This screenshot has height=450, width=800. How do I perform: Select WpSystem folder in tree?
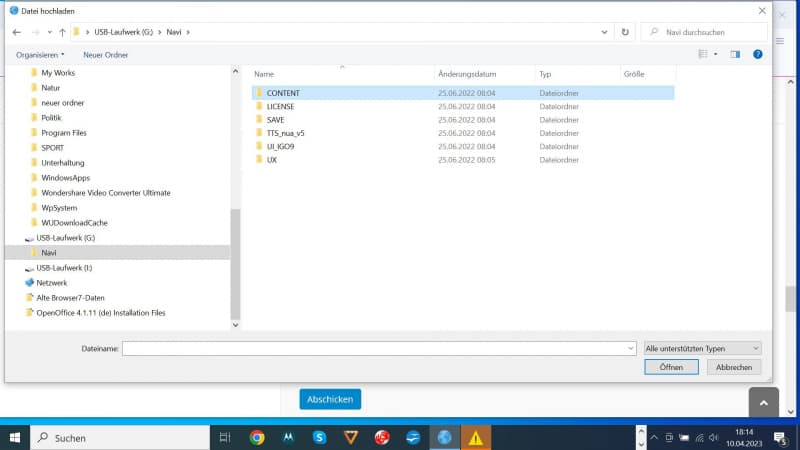pyautogui.click(x=59, y=208)
